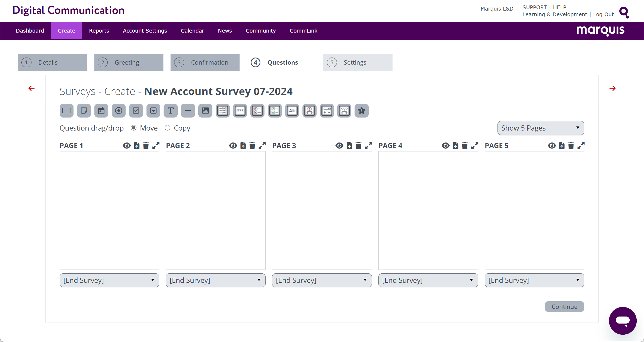Delete Page 3 with the trash icon
This screenshot has width=644, height=342.
click(358, 146)
